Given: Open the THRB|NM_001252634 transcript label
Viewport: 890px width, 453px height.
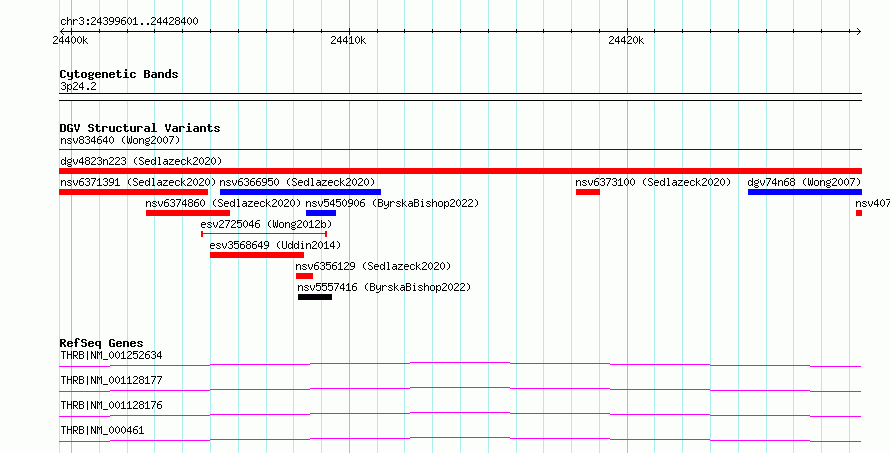Looking at the screenshot, I should tap(111, 355).
